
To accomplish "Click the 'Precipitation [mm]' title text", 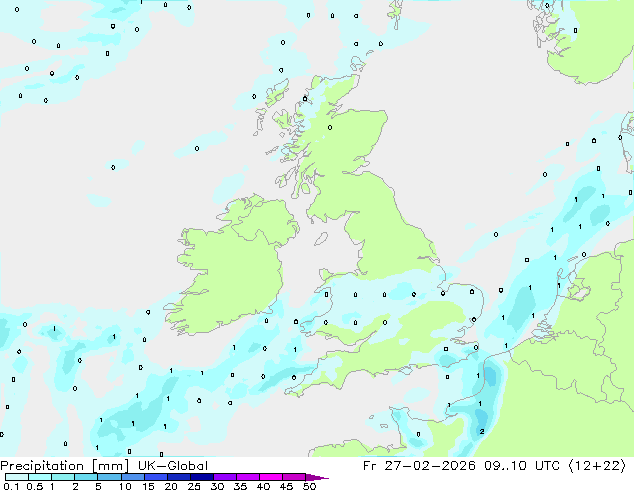I will click(64, 466).
